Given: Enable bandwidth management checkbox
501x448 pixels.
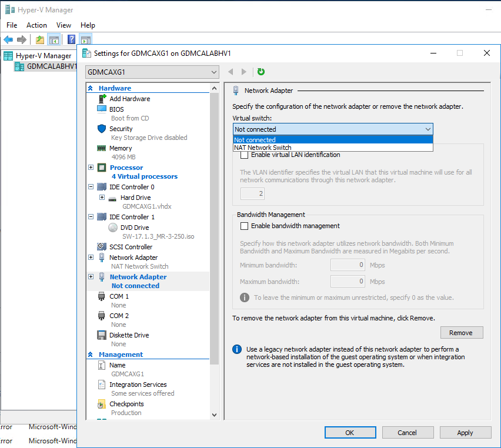Looking at the screenshot, I should click(244, 226).
